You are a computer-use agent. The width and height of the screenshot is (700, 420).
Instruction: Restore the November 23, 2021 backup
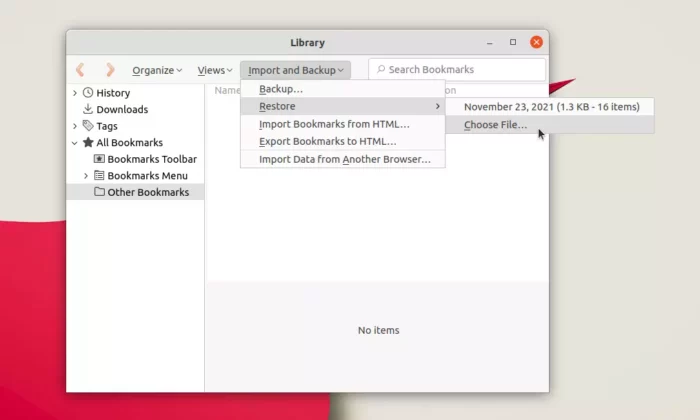[550, 107]
